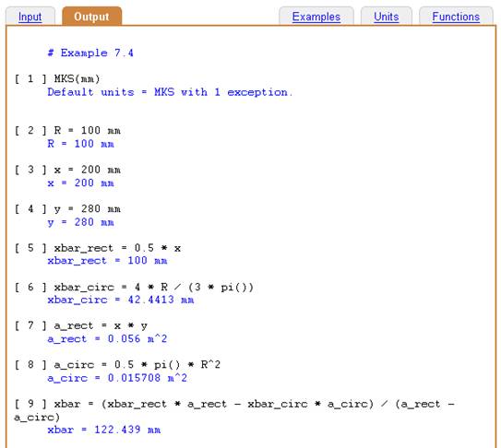Open the Functions tab
Viewport: 501px width, 448px height.
click(x=456, y=17)
